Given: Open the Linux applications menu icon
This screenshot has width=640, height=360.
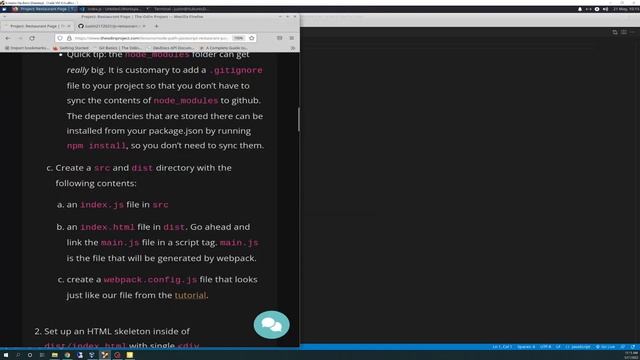Looking at the screenshot, I should click(x=4, y=9).
